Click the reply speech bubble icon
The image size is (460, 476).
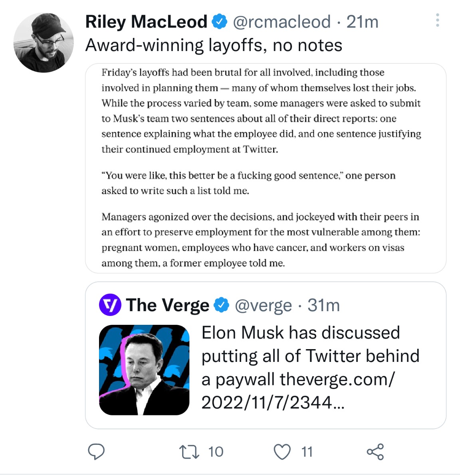click(x=96, y=452)
